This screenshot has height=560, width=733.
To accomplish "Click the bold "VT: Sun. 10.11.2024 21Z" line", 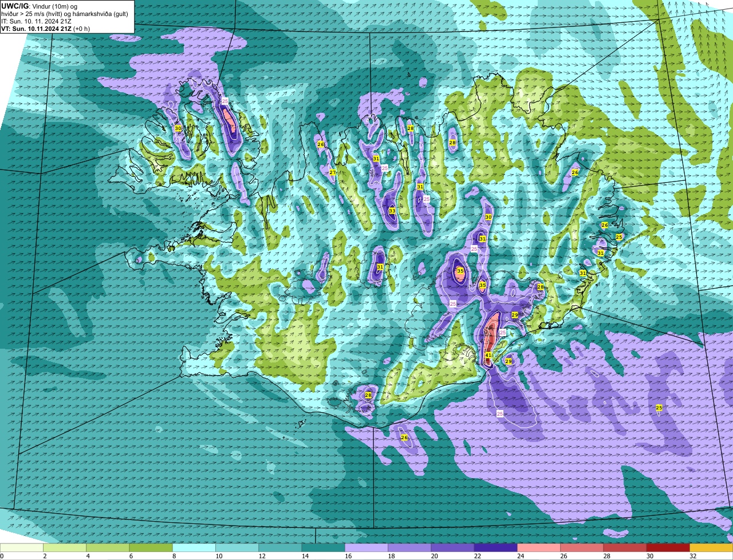I will 37,29.
